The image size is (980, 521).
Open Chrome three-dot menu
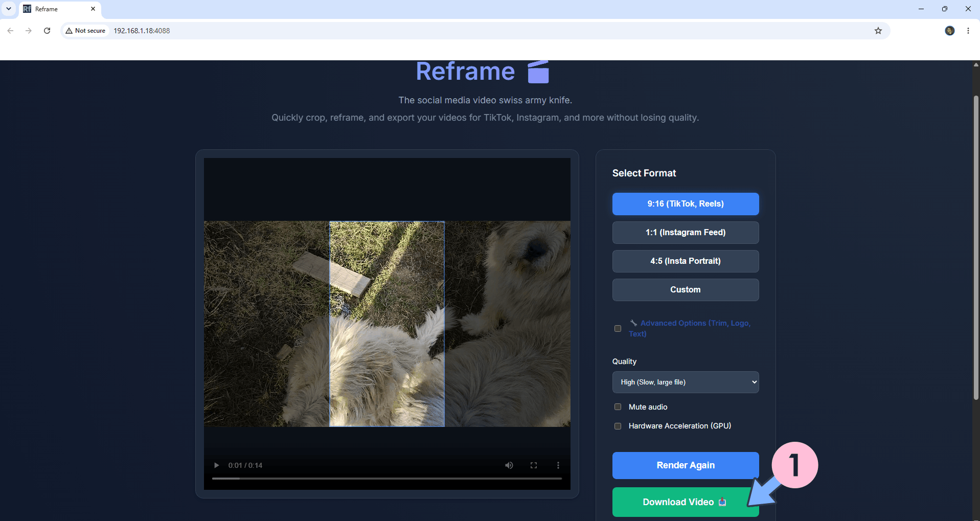tap(968, 31)
